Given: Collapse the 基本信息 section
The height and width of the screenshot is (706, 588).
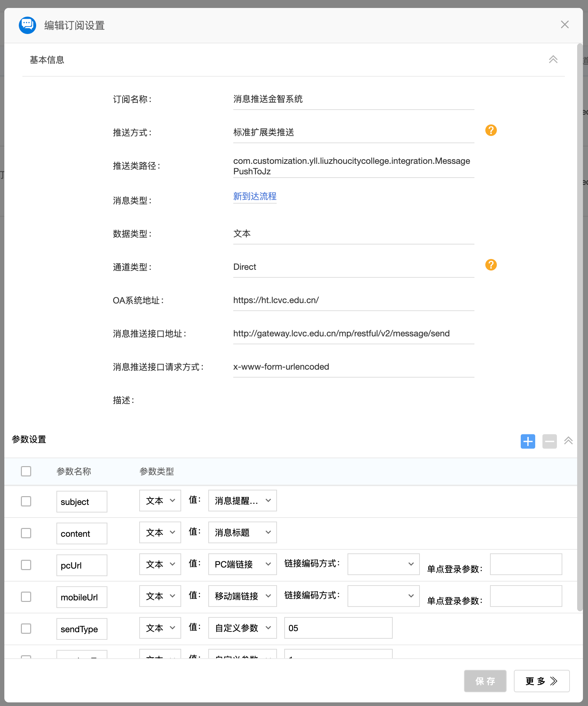Looking at the screenshot, I should point(553,59).
